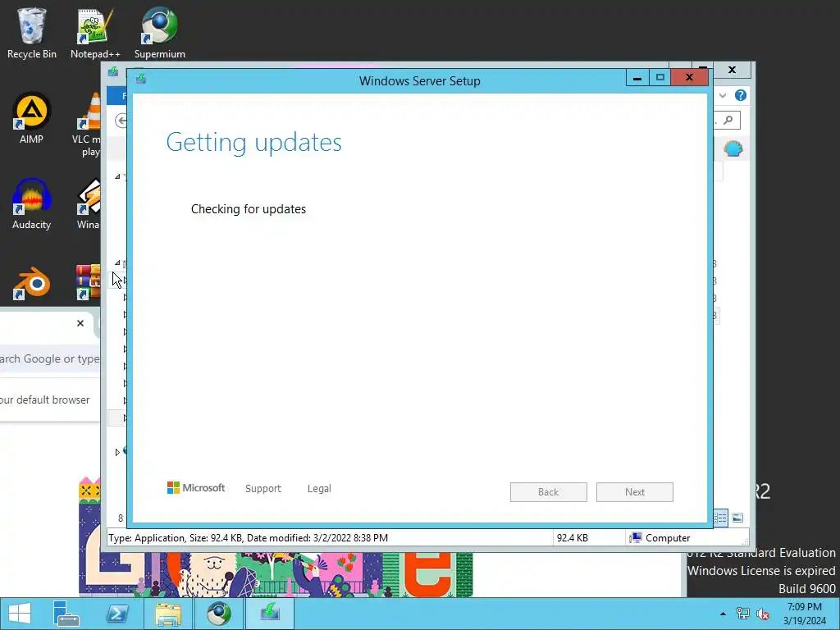Screen dimensions: 840x630
Task: Open the Start button on taskbar
Action: 20,614
